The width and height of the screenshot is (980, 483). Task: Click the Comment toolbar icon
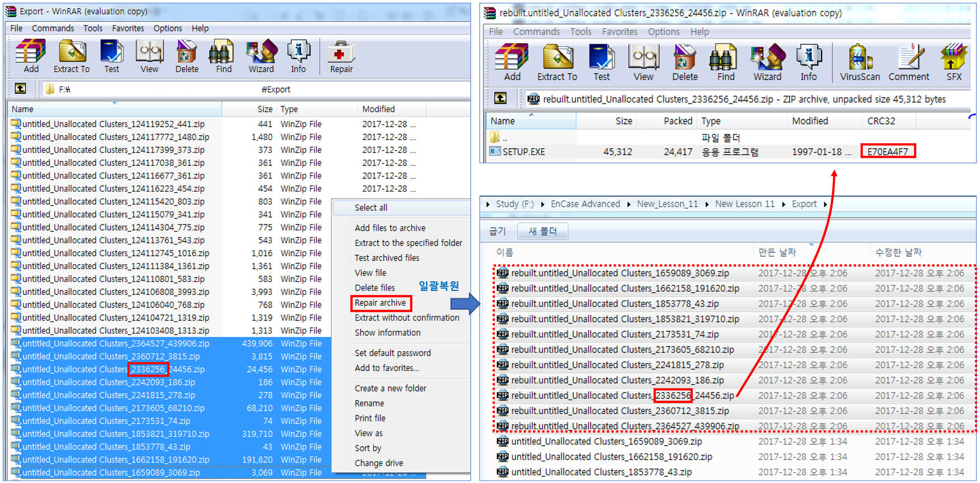click(909, 63)
